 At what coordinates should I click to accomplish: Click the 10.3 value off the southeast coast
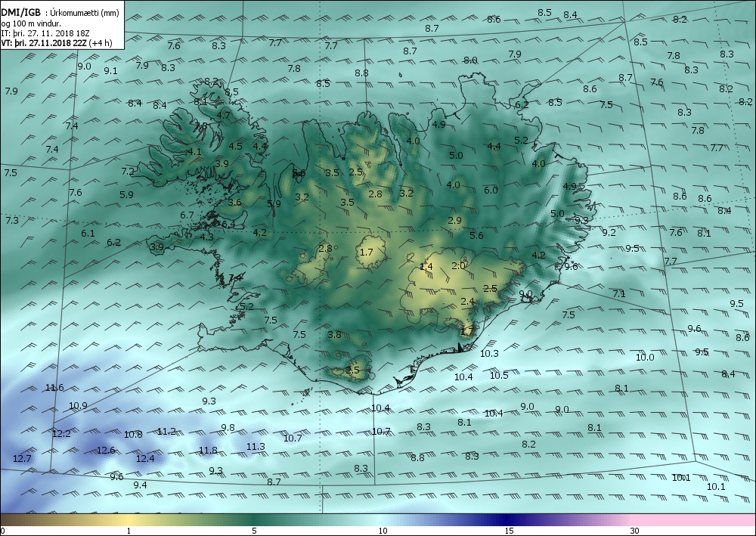[489, 353]
